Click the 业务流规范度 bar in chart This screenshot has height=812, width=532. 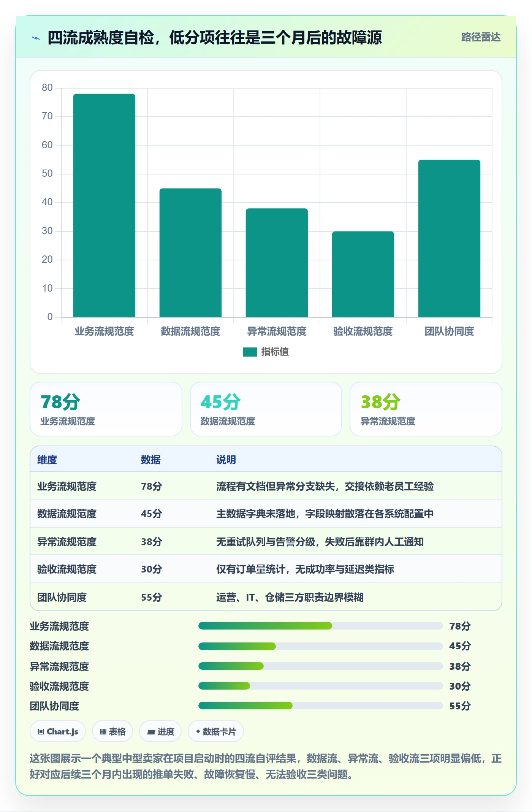point(104,205)
